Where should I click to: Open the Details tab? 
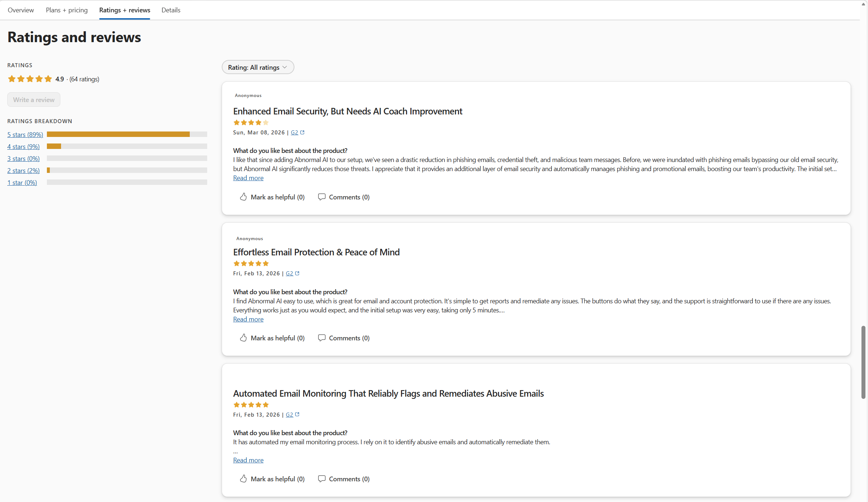[171, 10]
